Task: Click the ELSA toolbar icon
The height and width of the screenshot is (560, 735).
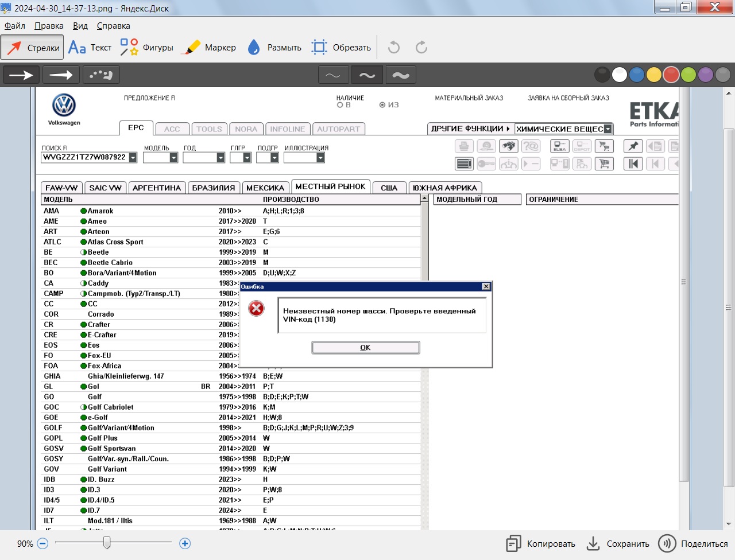Action: pos(559,146)
